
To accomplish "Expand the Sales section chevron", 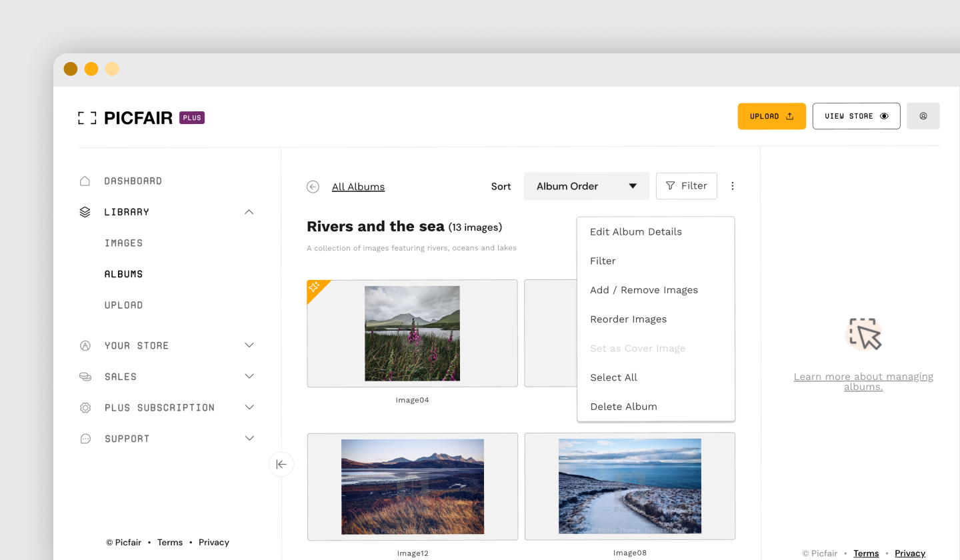I will coord(249,377).
